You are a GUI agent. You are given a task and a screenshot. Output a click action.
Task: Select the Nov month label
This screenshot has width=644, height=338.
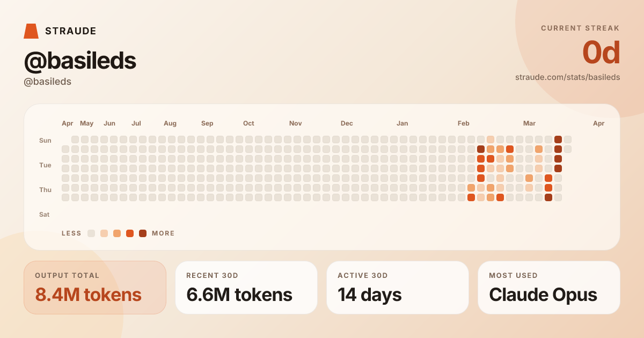(295, 123)
